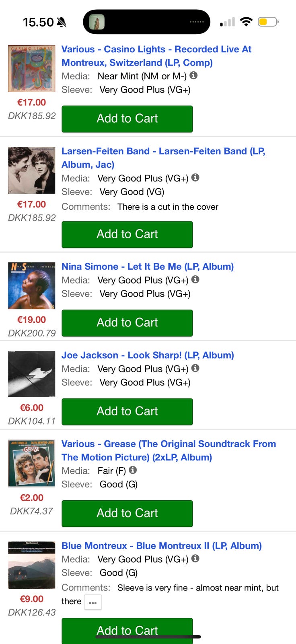This screenshot has width=296, height=644.
Task: Open Joe Jackson - Look Sharp! title link
Action: 147,355
